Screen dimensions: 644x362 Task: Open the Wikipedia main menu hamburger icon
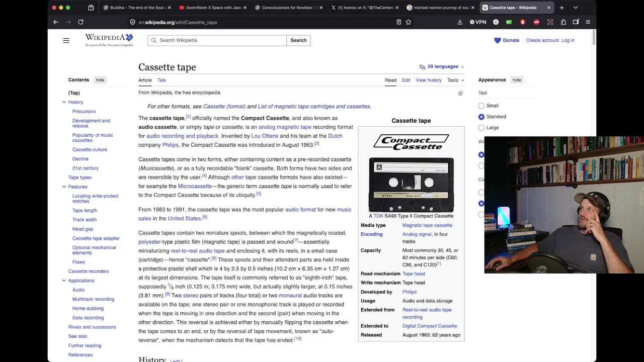tap(66, 40)
